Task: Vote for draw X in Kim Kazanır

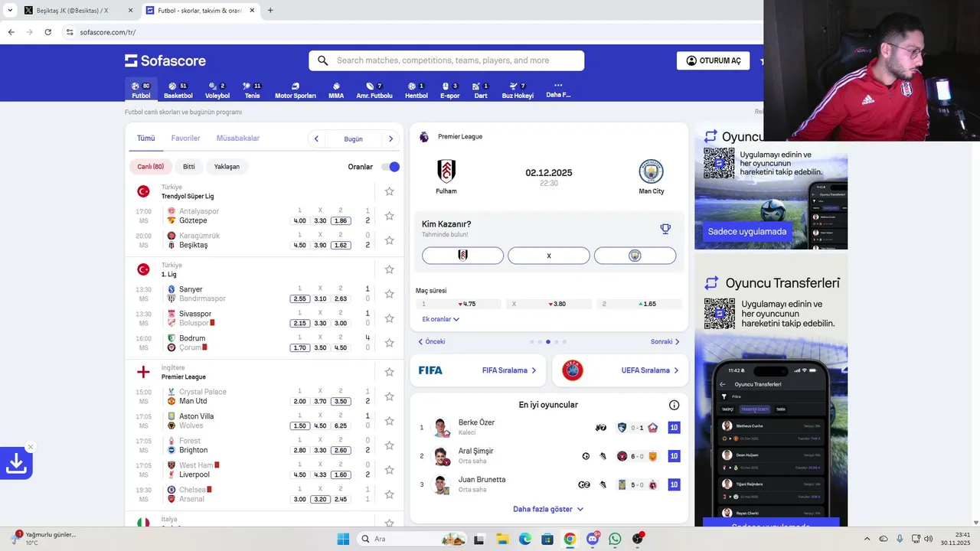Action: tap(549, 256)
